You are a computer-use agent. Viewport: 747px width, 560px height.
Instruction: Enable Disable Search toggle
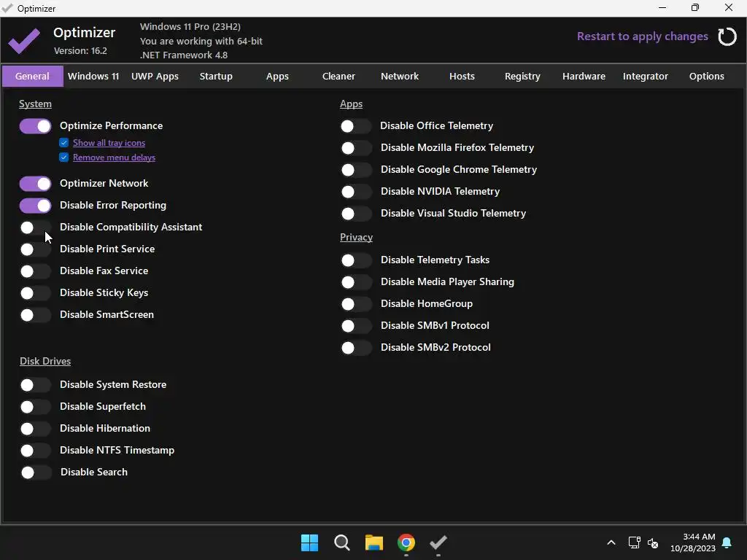pos(36,472)
